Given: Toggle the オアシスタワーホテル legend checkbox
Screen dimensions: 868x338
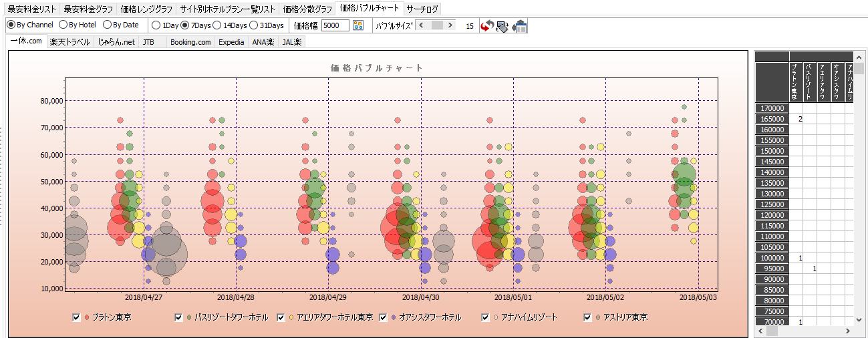Looking at the screenshot, I should (x=384, y=317).
